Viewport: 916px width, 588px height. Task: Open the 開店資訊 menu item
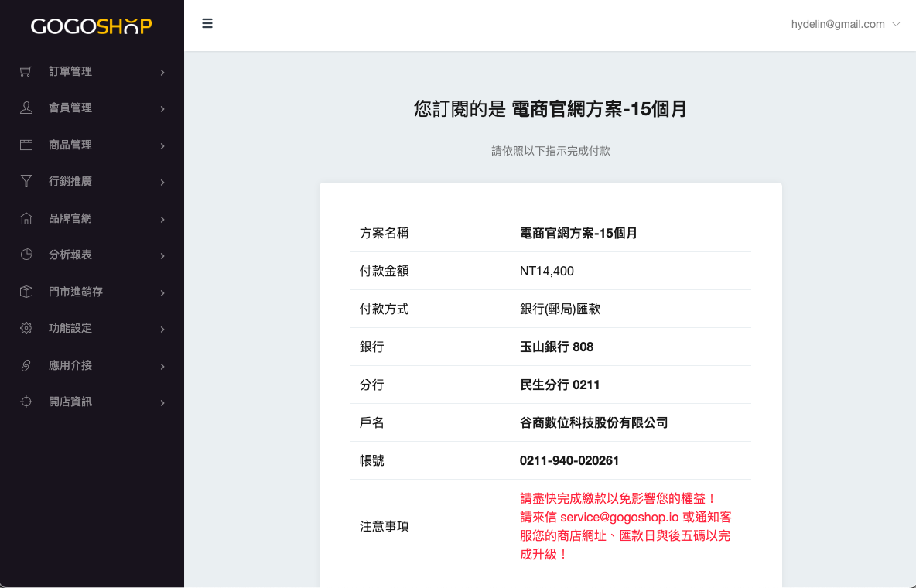[92, 402]
